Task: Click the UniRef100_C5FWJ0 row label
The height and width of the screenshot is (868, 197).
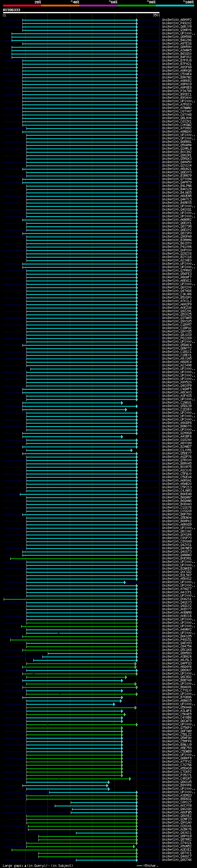Action: [x=177, y=474]
